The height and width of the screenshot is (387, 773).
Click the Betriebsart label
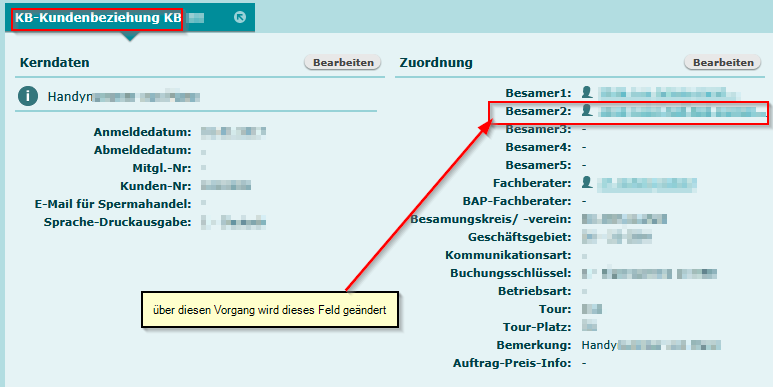pos(535,291)
